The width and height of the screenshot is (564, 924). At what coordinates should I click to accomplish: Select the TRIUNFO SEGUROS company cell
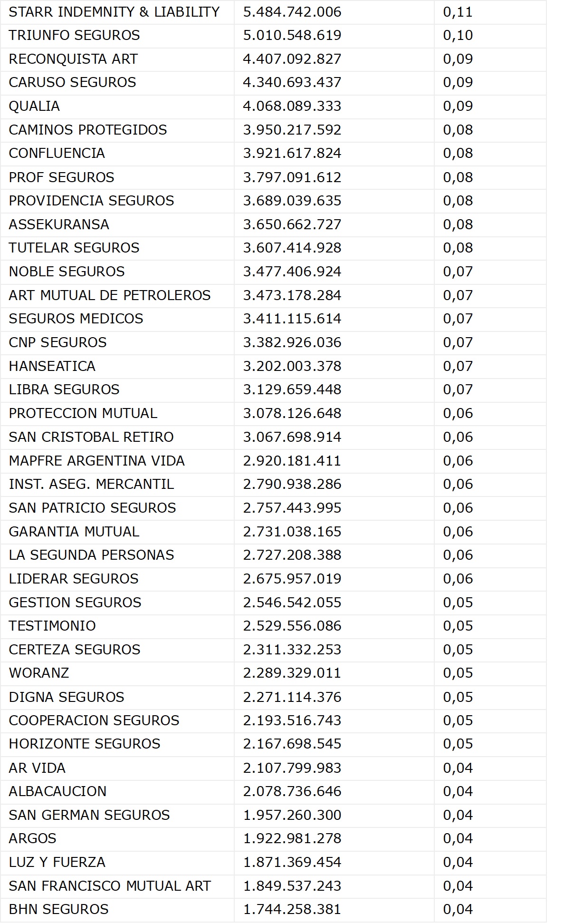pyautogui.click(x=74, y=35)
